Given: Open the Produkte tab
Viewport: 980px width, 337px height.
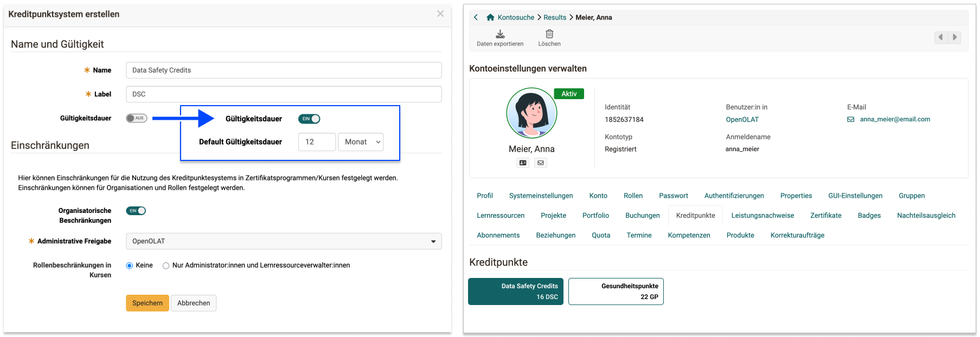Looking at the screenshot, I should pos(740,235).
